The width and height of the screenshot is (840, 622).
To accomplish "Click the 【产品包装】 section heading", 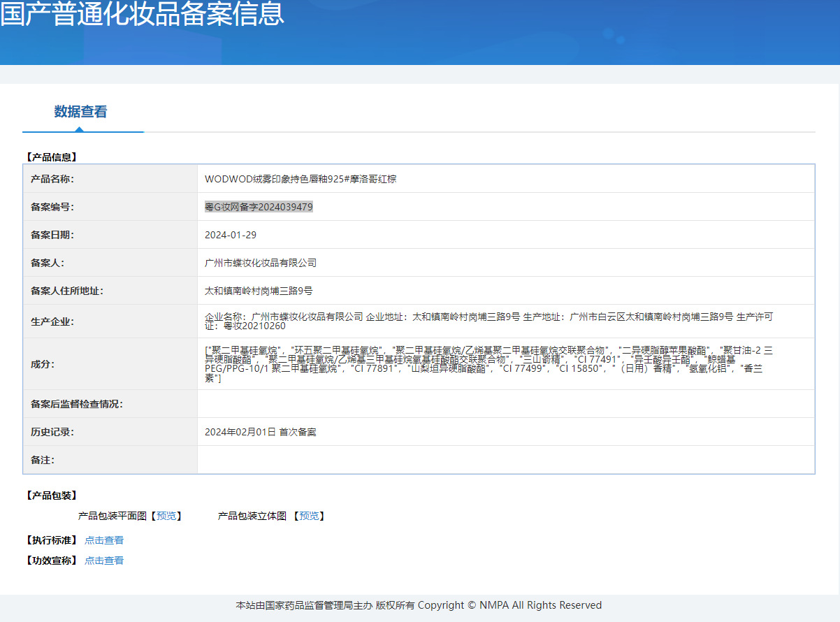I will (50, 496).
